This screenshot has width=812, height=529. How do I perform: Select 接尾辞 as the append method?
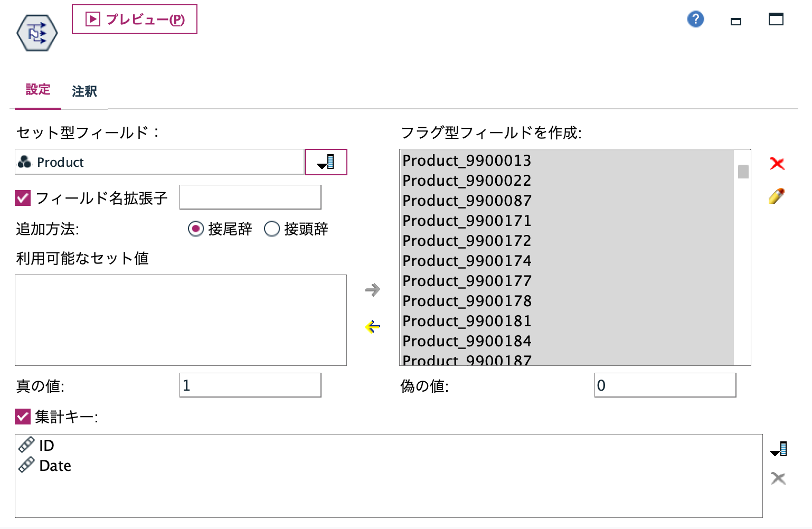pos(195,229)
